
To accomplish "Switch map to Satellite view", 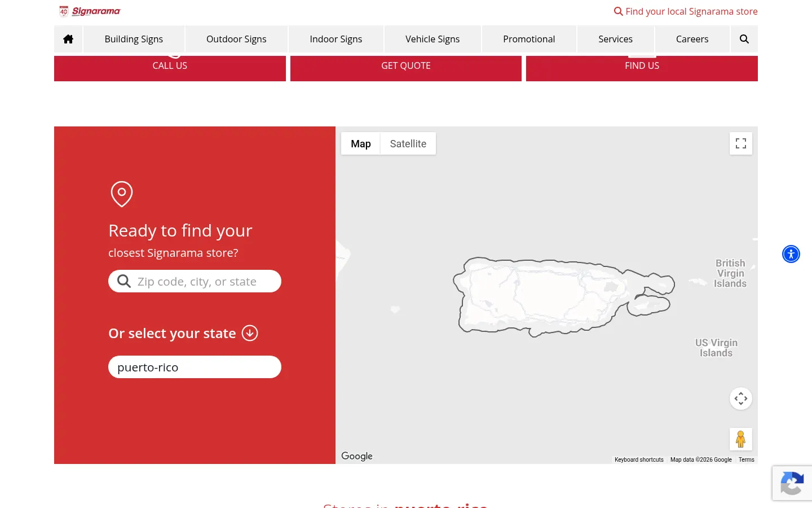I will click(408, 144).
